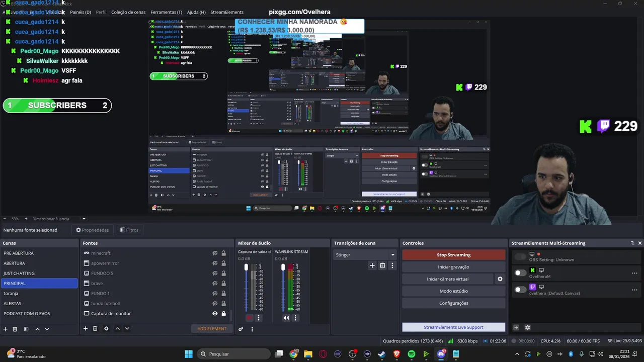The width and height of the screenshot is (644, 362).
Task: Adjust Captura de saída volume fader
Action: 246,267
